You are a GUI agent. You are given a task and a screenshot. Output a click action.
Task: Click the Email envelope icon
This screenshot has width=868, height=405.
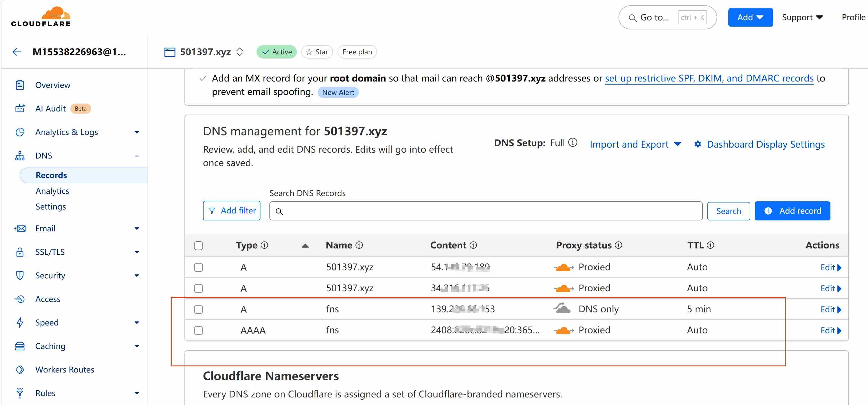tap(20, 228)
